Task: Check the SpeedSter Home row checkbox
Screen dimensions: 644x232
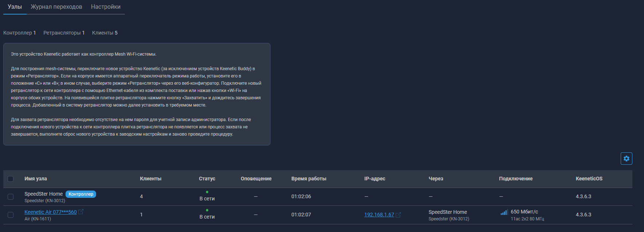Action: tap(11, 197)
